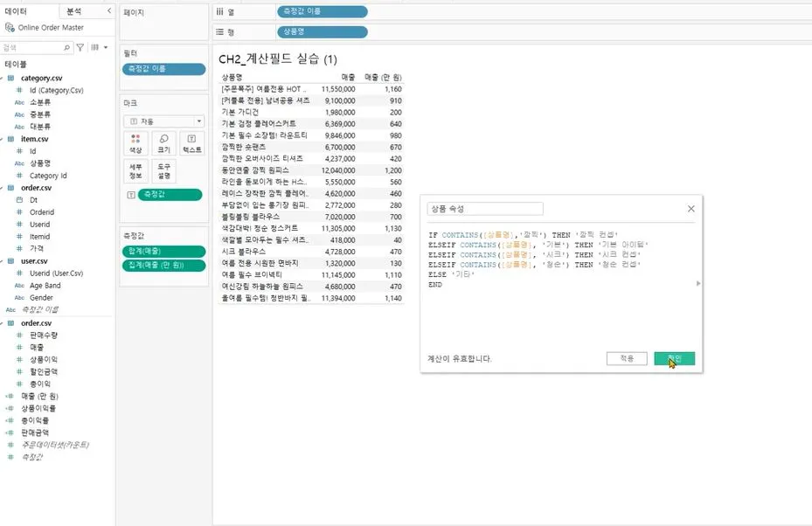The image size is (812, 526).
Task: Click the rows shelf icon
Action: click(219, 31)
